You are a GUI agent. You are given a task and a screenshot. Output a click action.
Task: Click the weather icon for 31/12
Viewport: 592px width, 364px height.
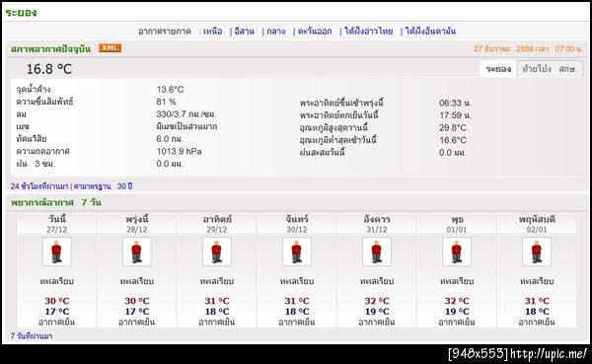coord(377,252)
